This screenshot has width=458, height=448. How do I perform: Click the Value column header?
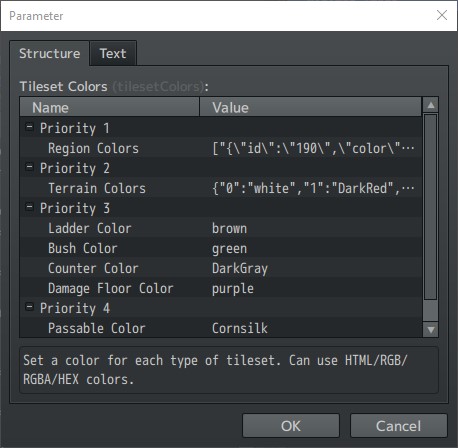(x=310, y=107)
